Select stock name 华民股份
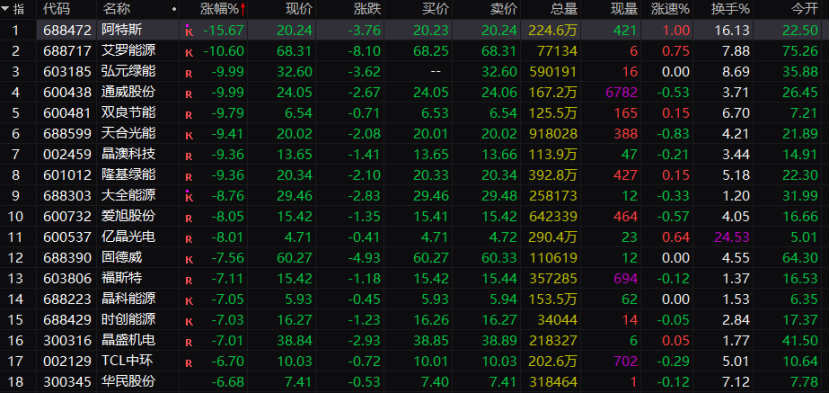The height and width of the screenshot is (393, 830). (129, 381)
